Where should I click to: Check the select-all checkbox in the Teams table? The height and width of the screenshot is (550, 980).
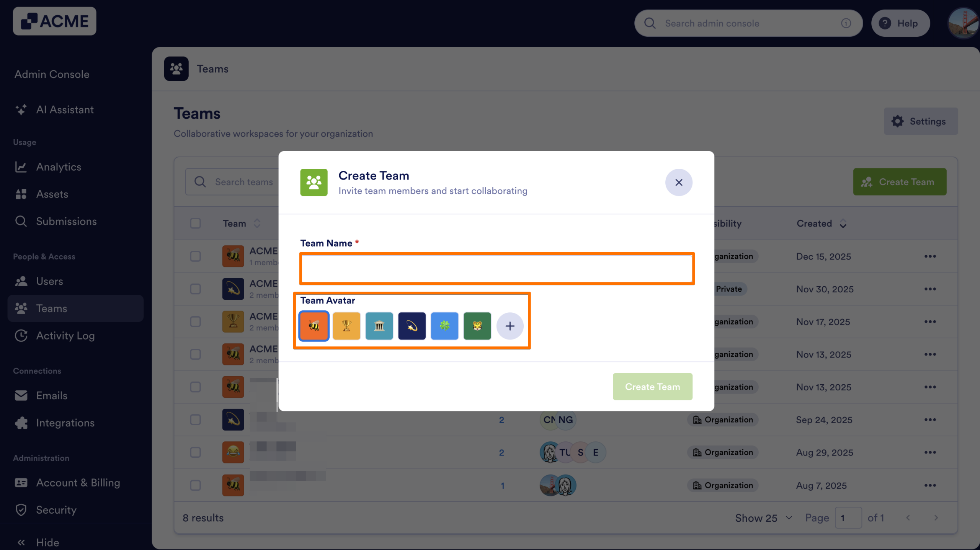196,223
